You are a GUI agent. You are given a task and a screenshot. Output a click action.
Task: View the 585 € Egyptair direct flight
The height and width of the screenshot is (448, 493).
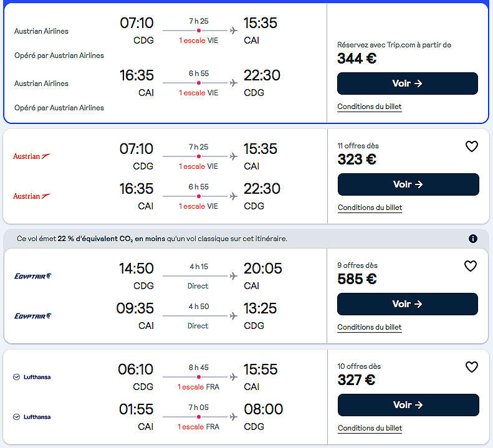(408, 304)
